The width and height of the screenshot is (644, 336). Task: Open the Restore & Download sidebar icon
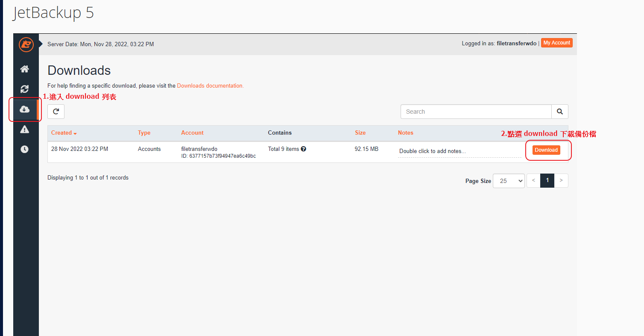click(25, 89)
